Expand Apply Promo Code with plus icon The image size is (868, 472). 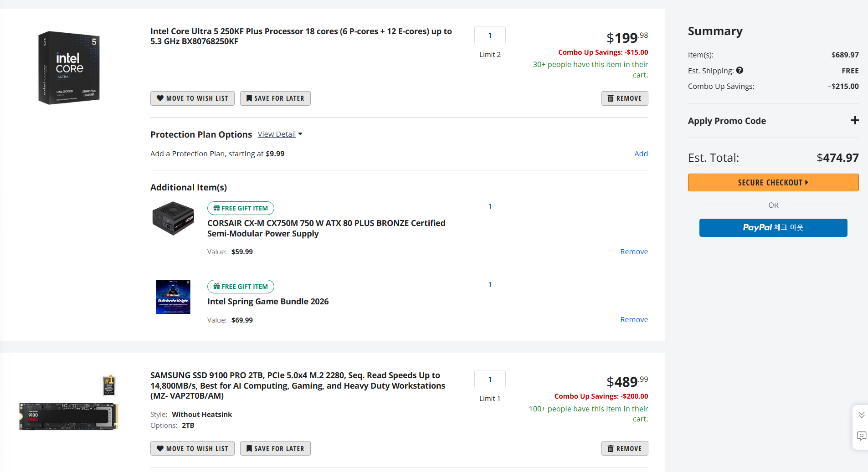coord(855,120)
